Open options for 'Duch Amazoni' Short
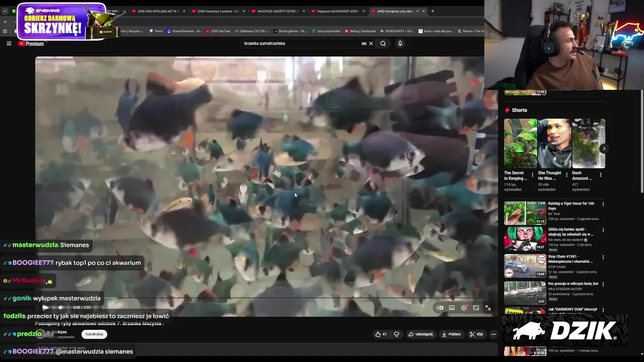Screen dimensions: 644x362 point(600,175)
